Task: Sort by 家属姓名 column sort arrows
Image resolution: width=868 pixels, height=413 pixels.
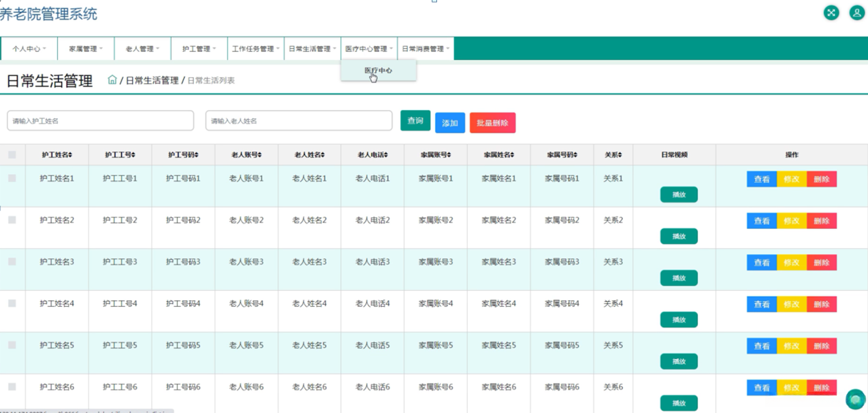Action: pyautogui.click(x=513, y=155)
